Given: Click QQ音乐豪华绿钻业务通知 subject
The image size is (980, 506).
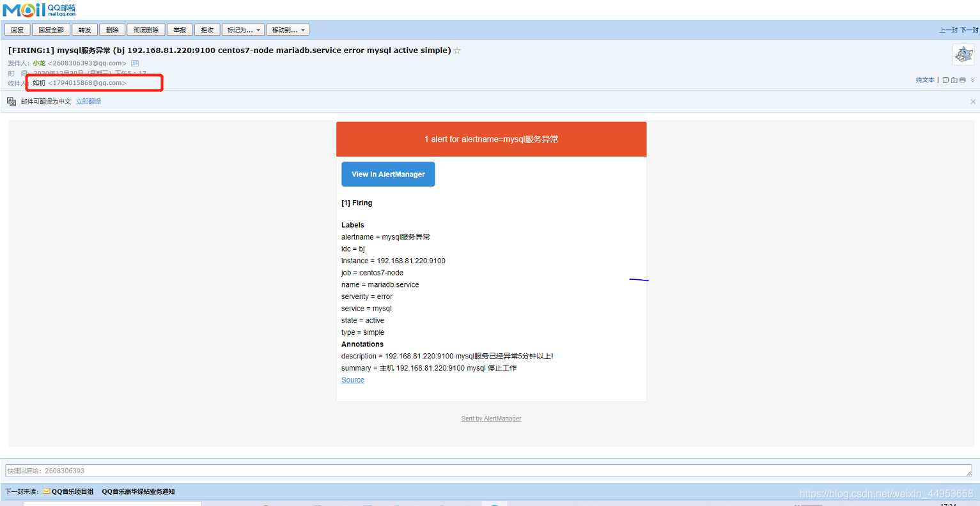Looking at the screenshot, I should coord(138,491).
